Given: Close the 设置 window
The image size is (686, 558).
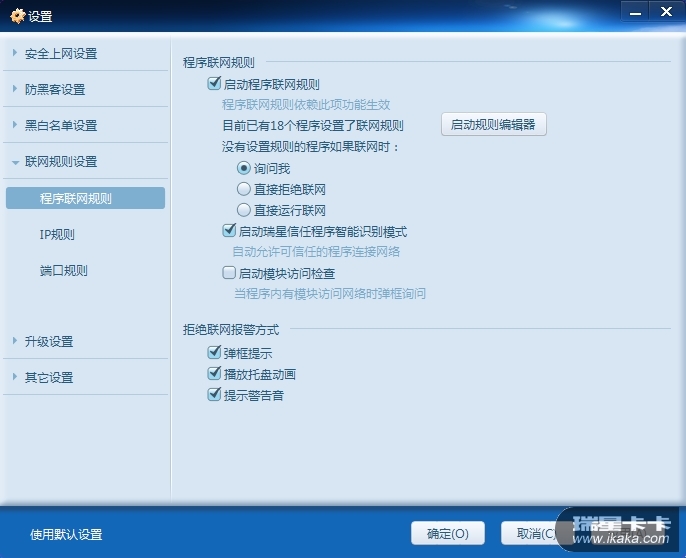Looking at the screenshot, I should (666, 12).
